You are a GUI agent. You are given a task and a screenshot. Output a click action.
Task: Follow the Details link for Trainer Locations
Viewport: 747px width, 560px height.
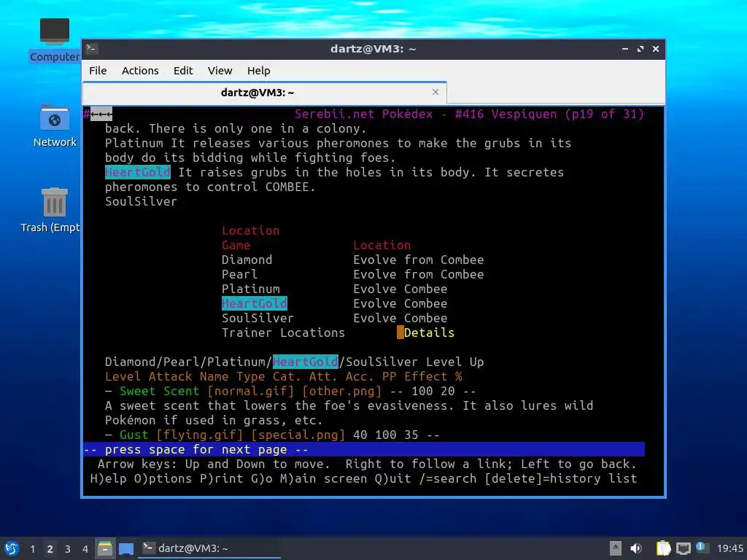click(429, 332)
